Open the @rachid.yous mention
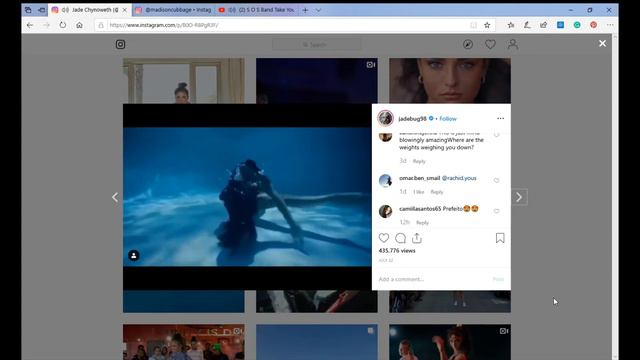The image size is (640, 360). (x=459, y=178)
